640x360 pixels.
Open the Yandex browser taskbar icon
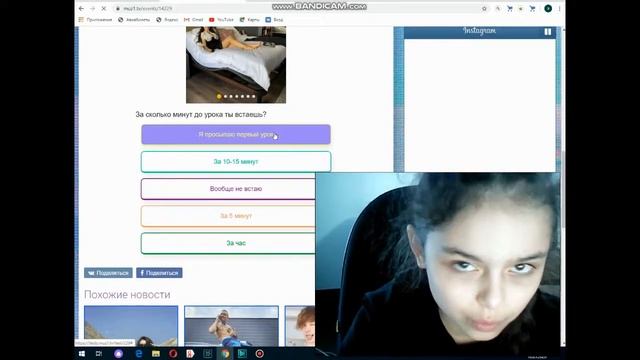(190, 353)
